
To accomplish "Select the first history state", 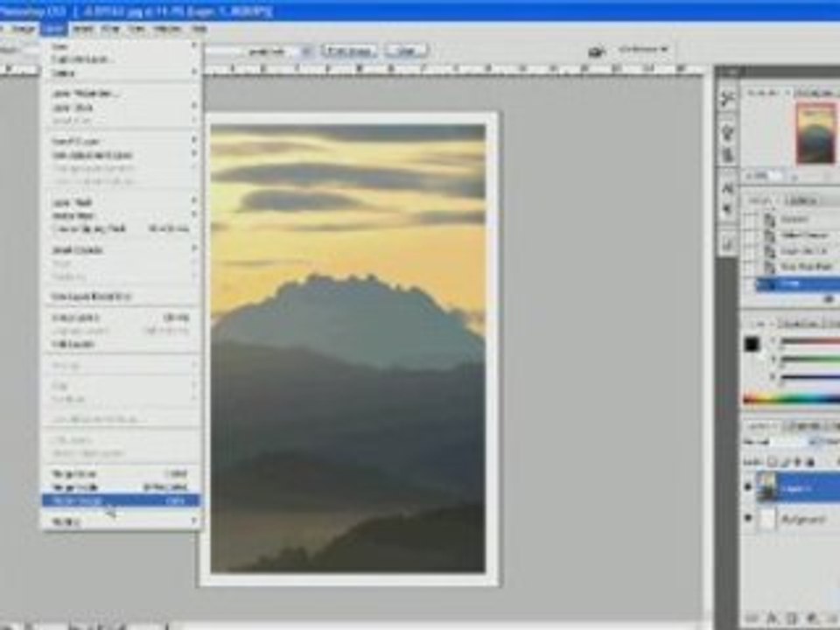I will pyautogui.click(x=797, y=220).
